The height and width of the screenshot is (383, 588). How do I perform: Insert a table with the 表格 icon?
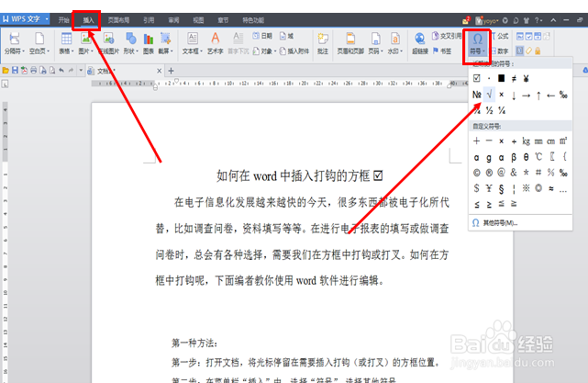(x=66, y=43)
